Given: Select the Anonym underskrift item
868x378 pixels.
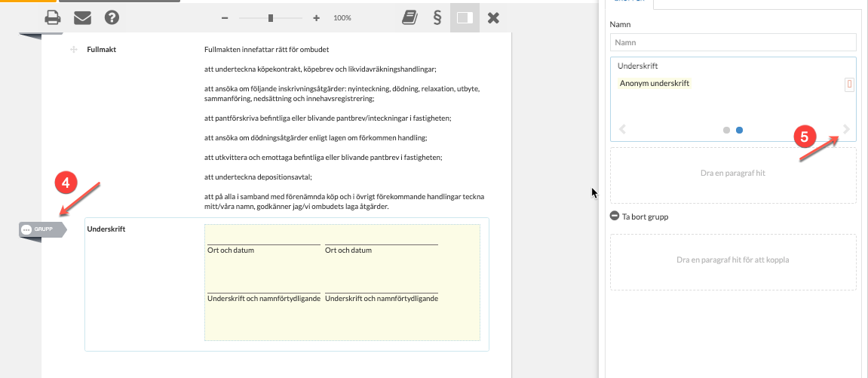Looking at the screenshot, I should tap(655, 84).
